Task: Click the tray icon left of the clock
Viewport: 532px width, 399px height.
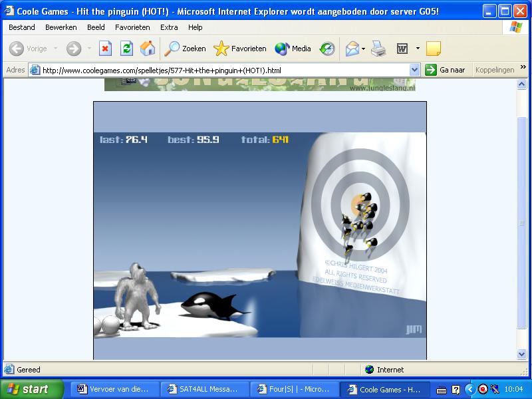Action: pos(495,389)
